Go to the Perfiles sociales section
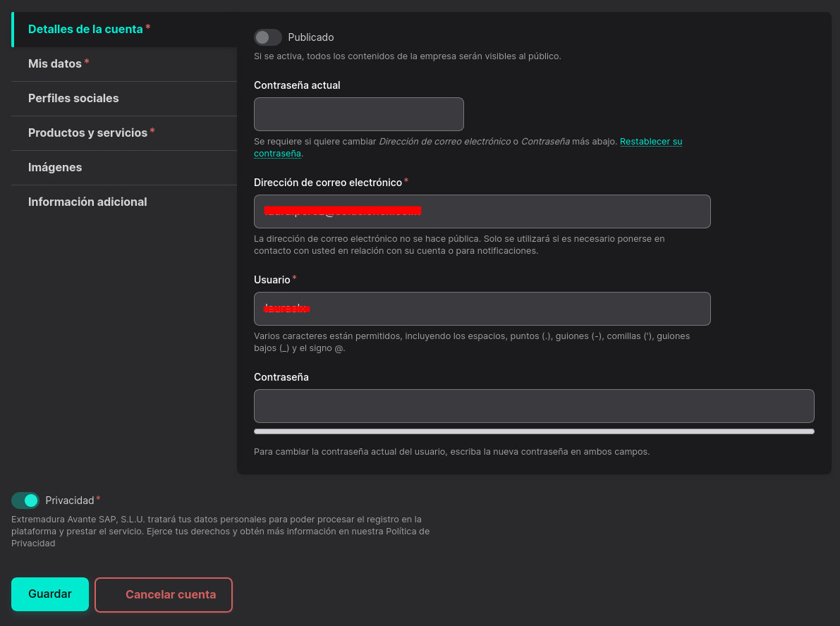The image size is (840, 626). pyautogui.click(x=73, y=99)
